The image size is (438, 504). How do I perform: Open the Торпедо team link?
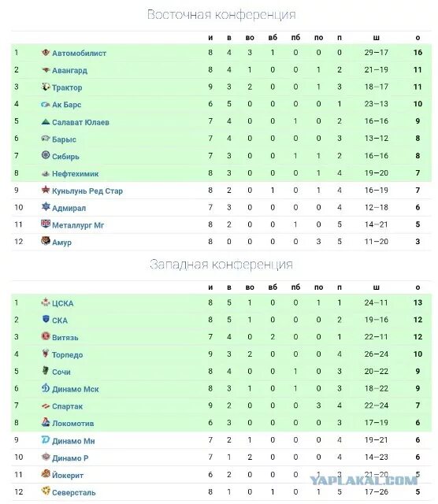click(x=68, y=355)
